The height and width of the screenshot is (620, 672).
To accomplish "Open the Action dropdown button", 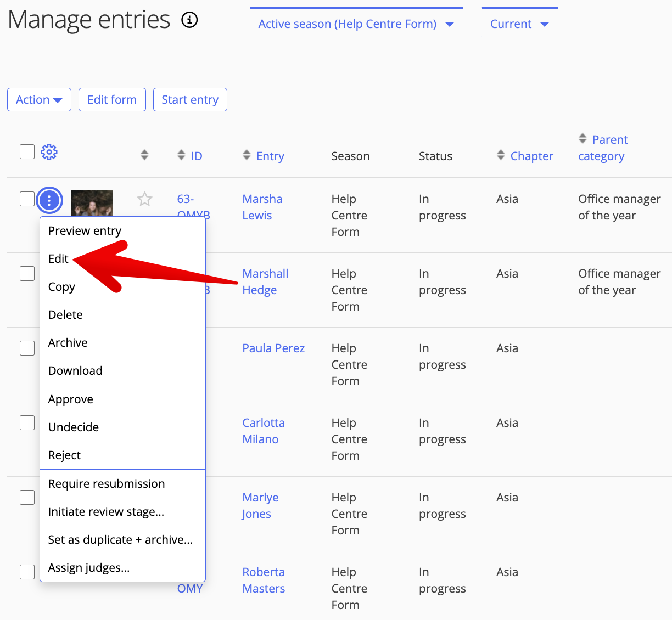I will [39, 100].
